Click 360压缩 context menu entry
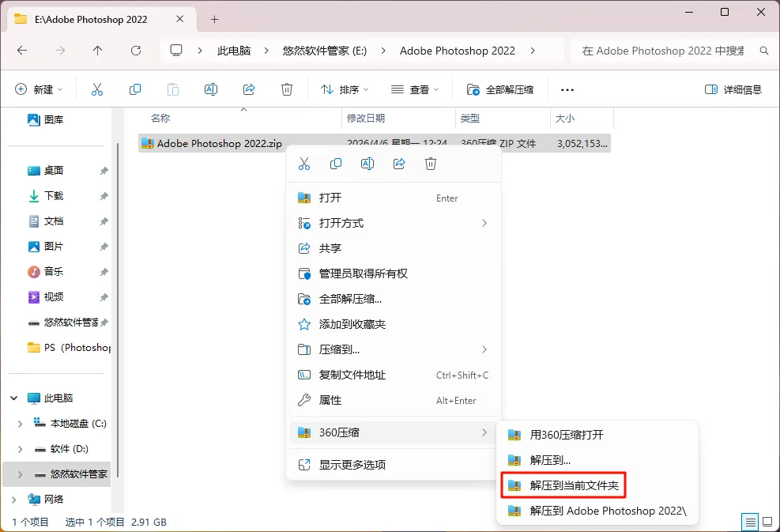 (394, 432)
